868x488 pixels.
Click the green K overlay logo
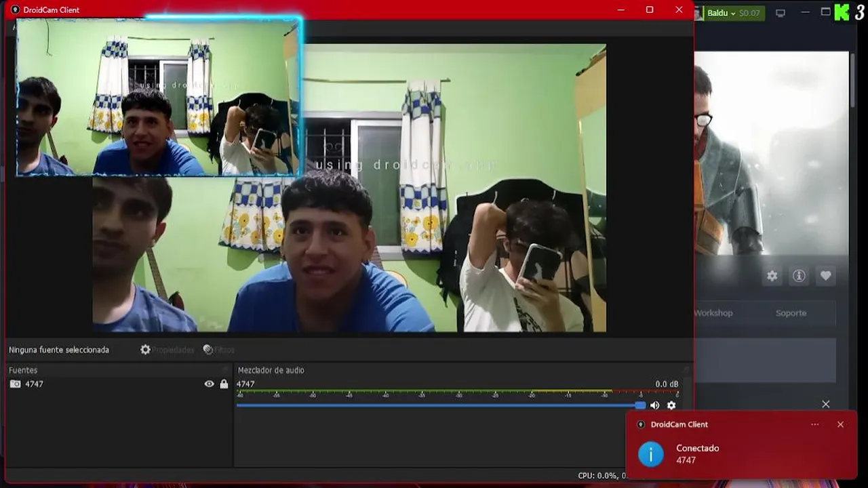842,12
